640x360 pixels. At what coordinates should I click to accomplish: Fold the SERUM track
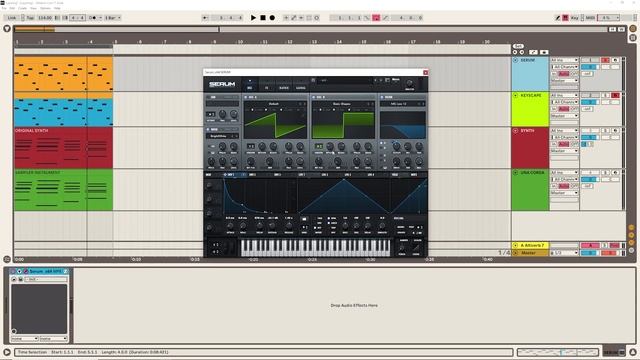[516, 60]
